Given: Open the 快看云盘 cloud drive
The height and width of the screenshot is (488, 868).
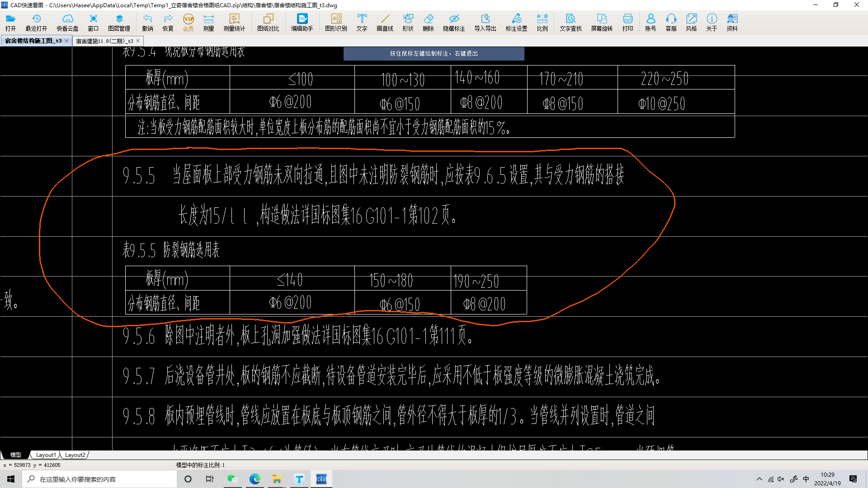Looking at the screenshot, I should (x=67, y=22).
